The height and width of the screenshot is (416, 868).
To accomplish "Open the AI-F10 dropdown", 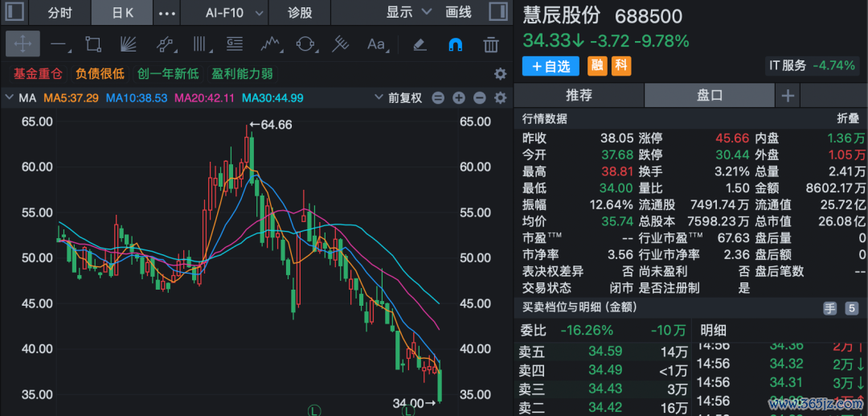I will click(234, 12).
